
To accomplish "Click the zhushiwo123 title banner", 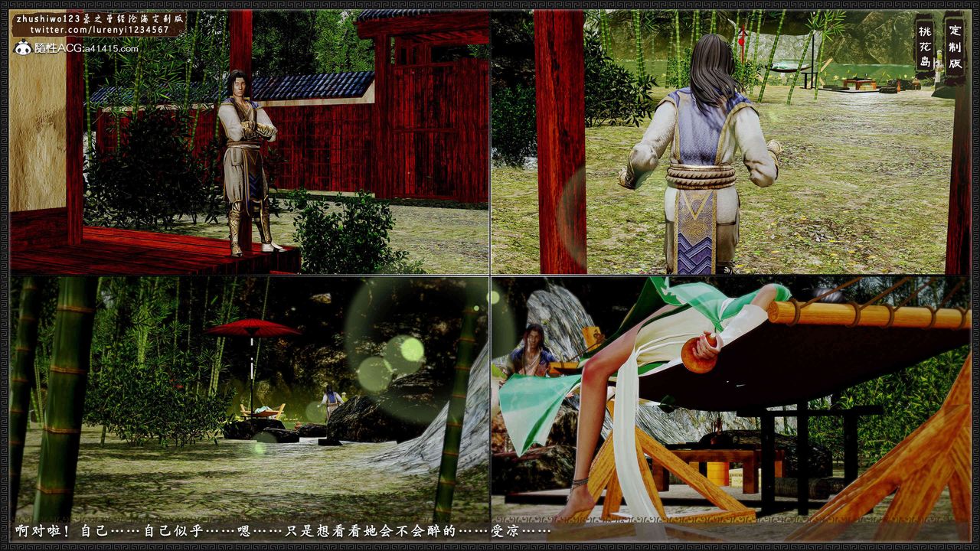I will [x=100, y=18].
